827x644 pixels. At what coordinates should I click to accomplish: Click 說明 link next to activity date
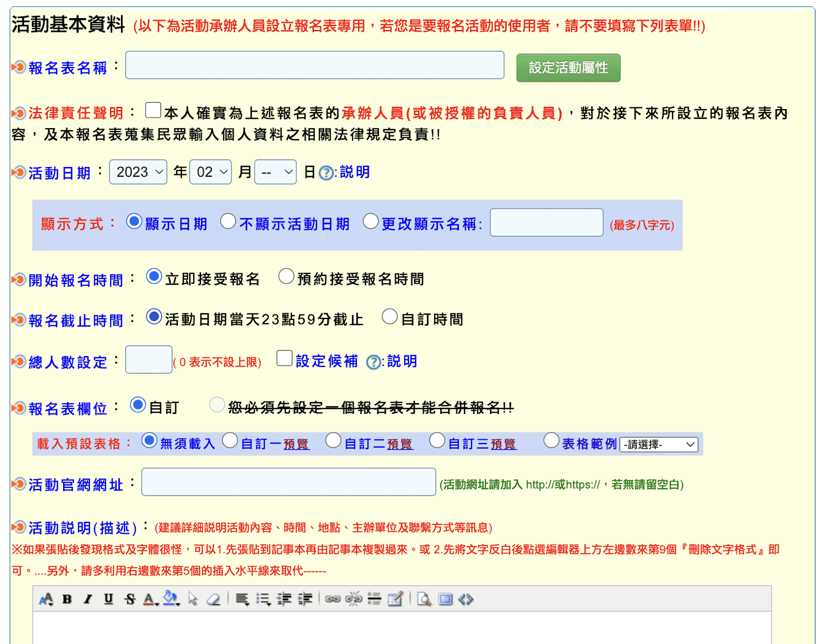[x=355, y=172]
